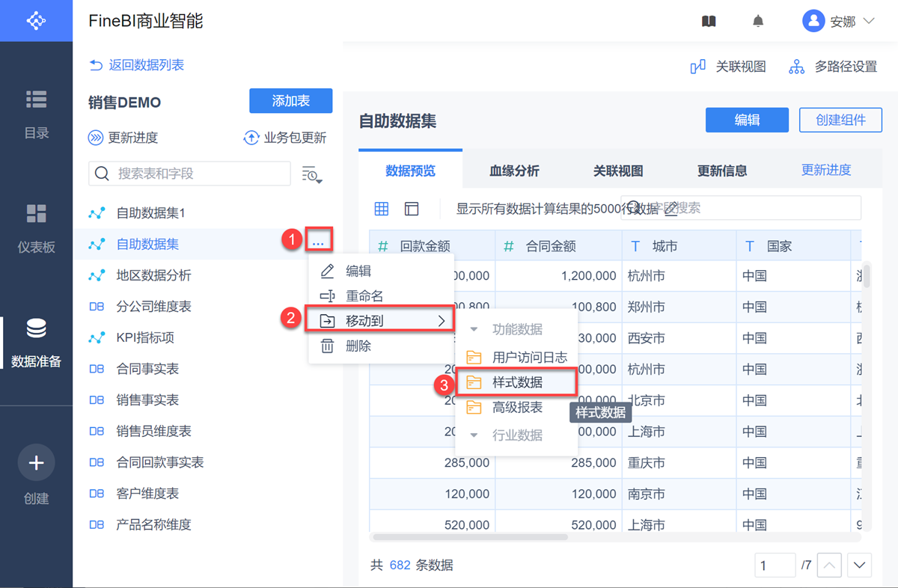Open the table list filter dropdown icon
Image resolution: width=898 pixels, height=588 pixels.
pos(311,174)
